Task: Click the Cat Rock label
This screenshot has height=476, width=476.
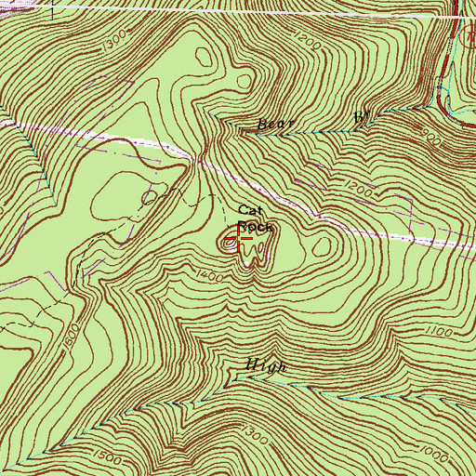Action: tap(255, 218)
